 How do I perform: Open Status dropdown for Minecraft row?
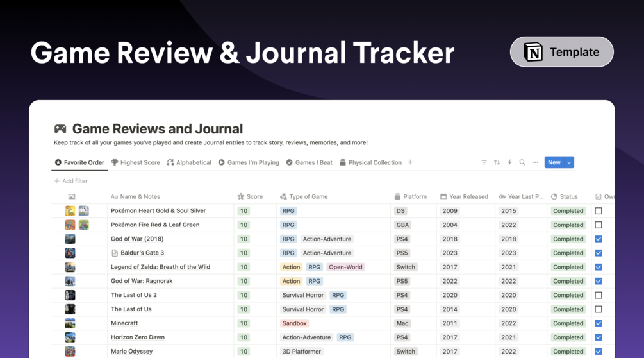(x=568, y=323)
